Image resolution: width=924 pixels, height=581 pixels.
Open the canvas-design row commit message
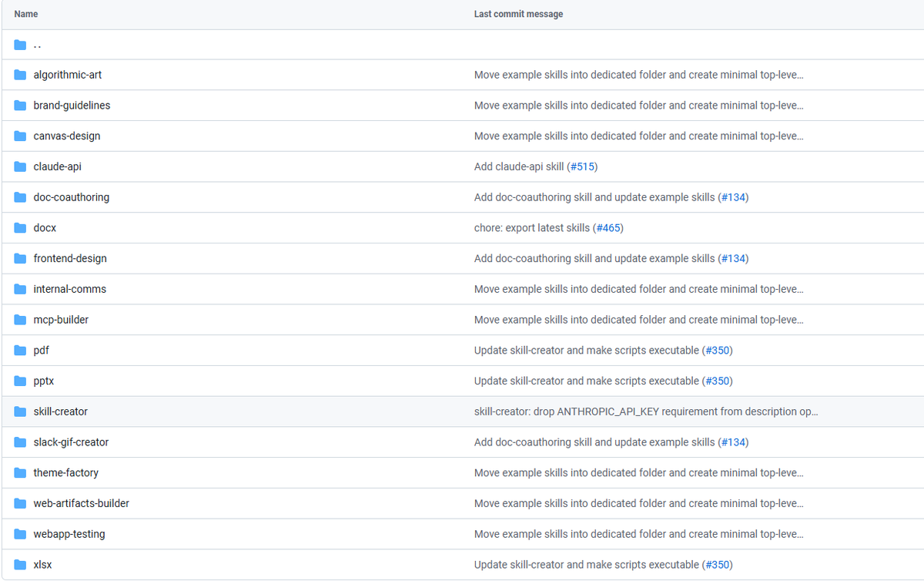click(638, 136)
